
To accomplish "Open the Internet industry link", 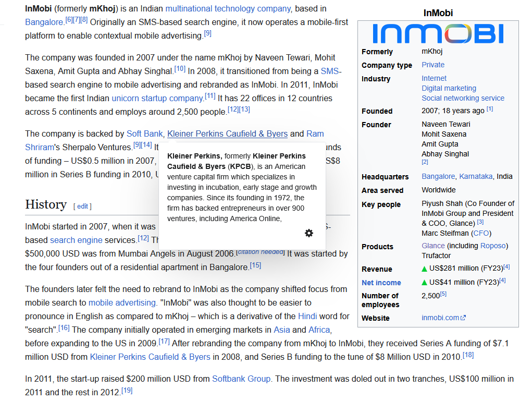I will click(x=434, y=78).
